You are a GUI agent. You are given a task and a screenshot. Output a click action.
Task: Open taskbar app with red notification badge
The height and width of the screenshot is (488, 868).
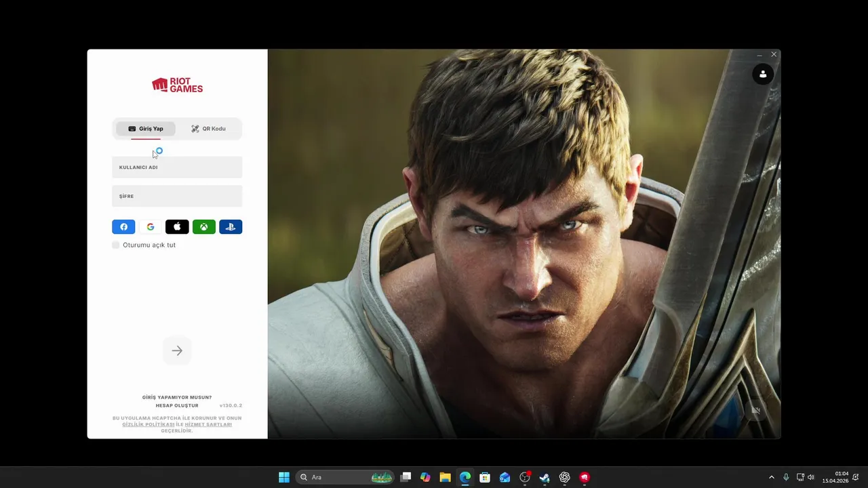525,477
